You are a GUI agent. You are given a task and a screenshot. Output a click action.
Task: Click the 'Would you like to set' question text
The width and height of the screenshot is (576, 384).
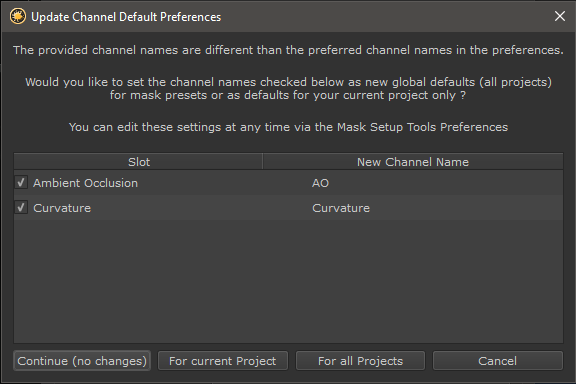point(288,89)
